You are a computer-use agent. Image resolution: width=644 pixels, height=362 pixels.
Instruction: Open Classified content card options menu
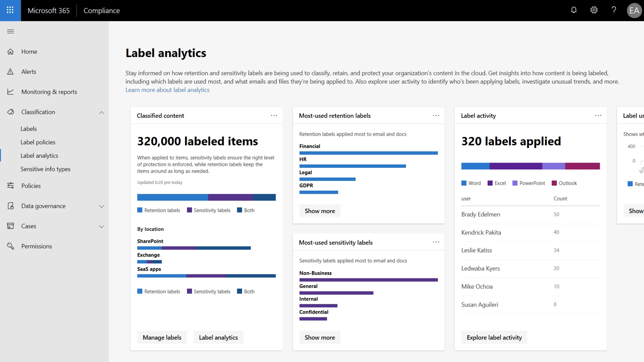[x=274, y=115]
